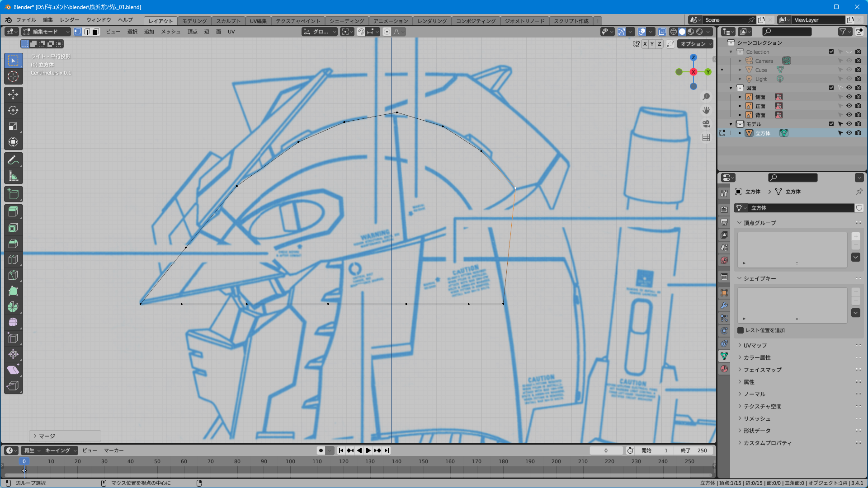Screen dimensions: 868x488
Task: Choose the Measure tool
Action: [13, 176]
